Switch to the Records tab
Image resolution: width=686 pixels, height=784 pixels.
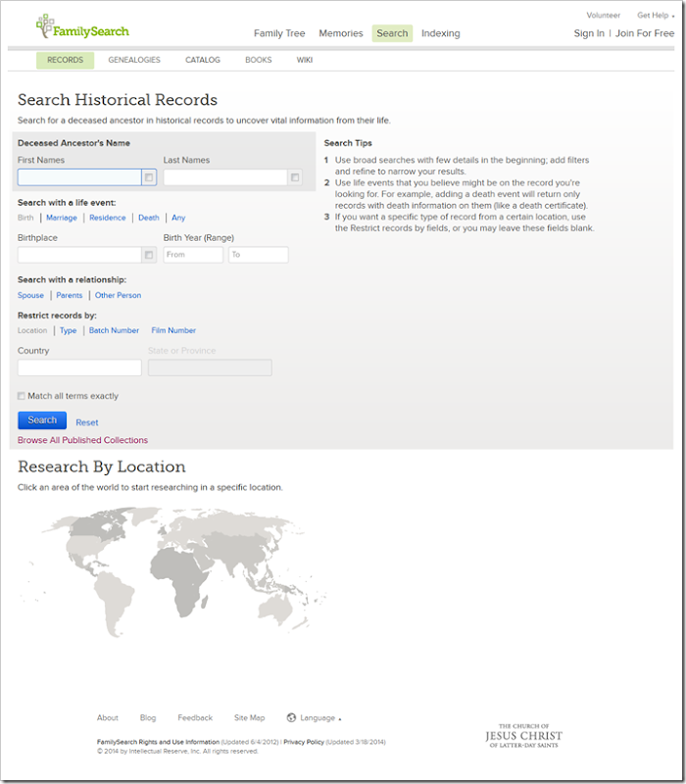(x=65, y=60)
